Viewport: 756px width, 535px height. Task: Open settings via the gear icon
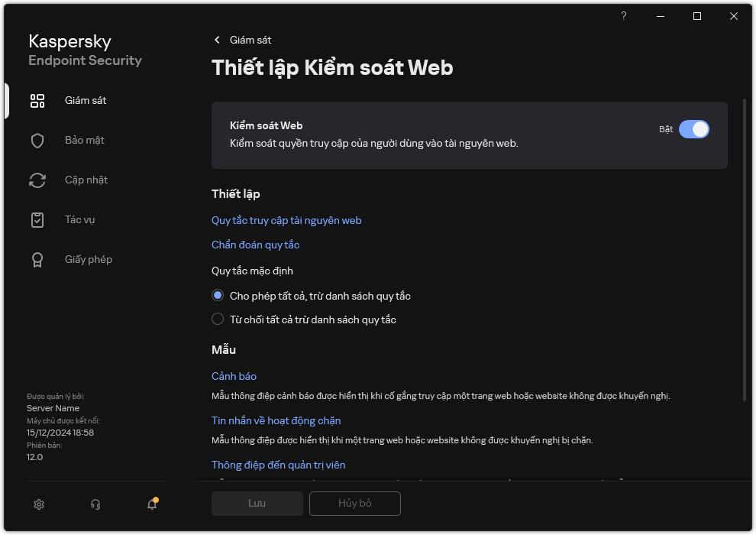(39, 504)
